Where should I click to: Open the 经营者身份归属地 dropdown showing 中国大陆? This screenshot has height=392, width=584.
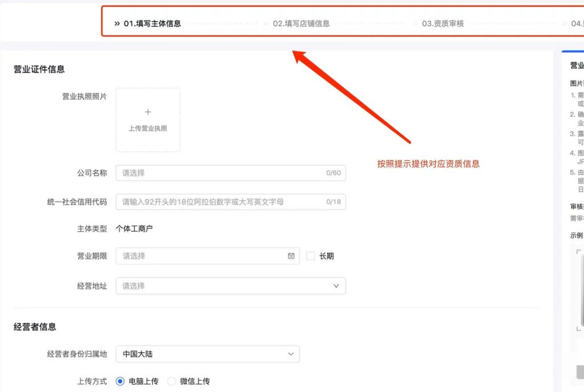(208, 354)
